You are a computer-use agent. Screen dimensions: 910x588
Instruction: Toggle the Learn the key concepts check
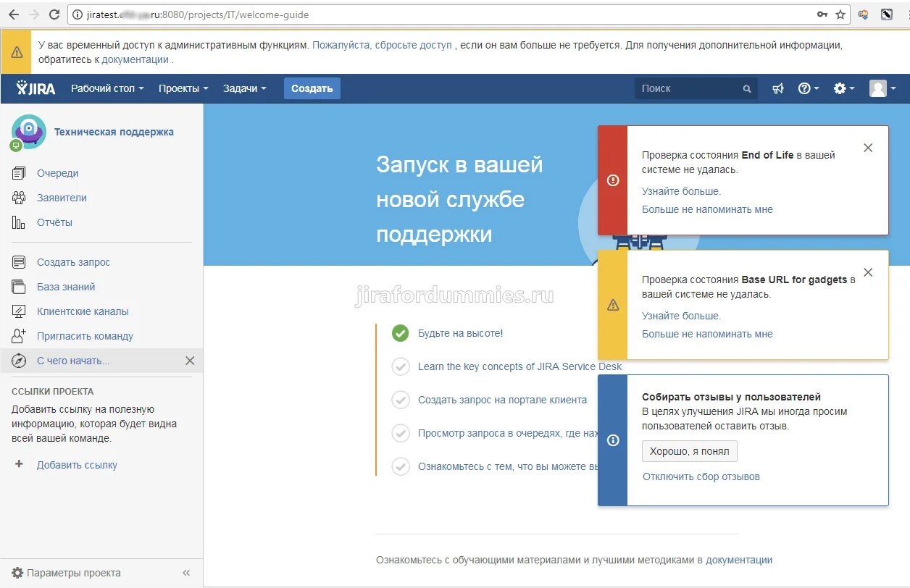pos(401,366)
